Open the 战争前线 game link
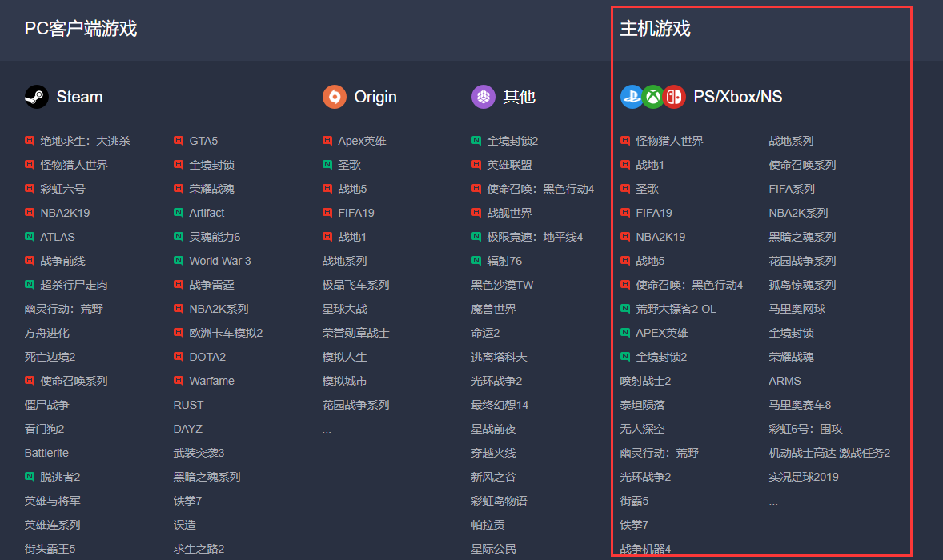 (x=62, y=261)
